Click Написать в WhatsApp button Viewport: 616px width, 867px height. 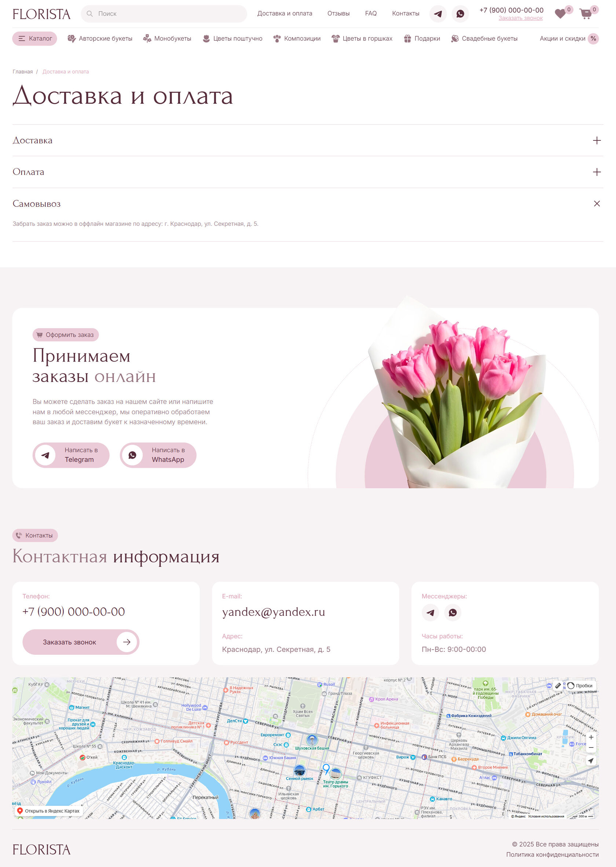pos(158,455)
